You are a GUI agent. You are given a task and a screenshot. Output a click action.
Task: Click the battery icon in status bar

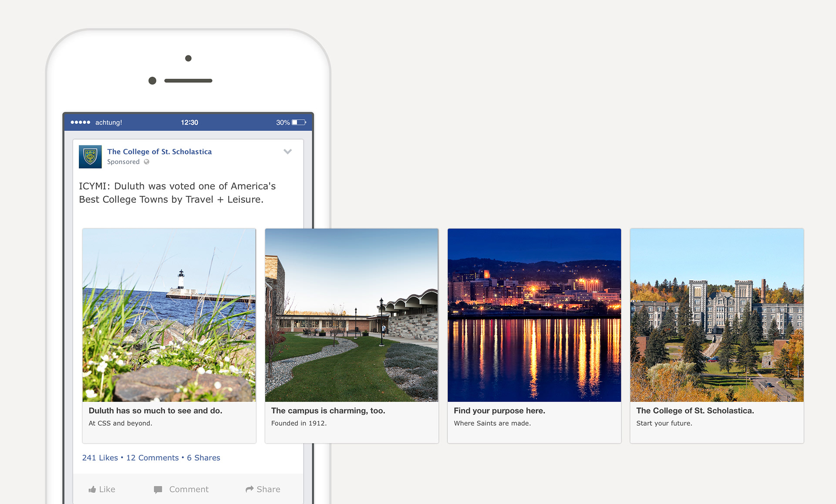tap(299, 122)
